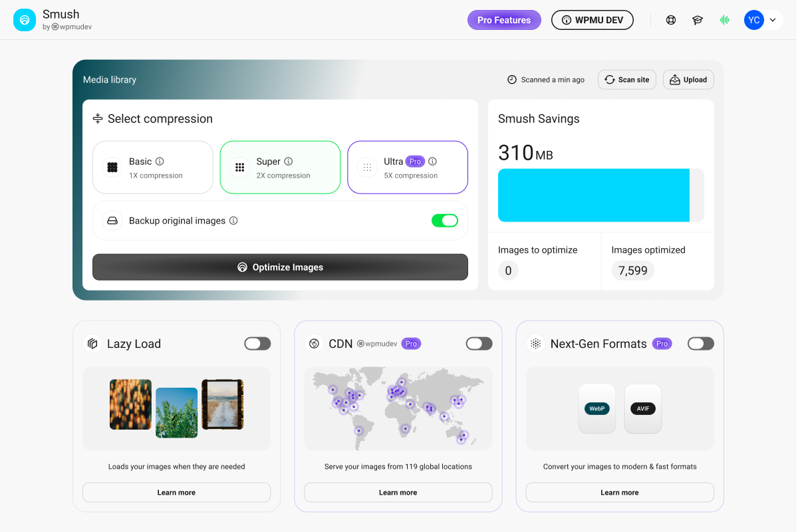Turn on the CDN toggle
Image resolution: width=798 pixels, height=532 pixels.
coord(479,344)
